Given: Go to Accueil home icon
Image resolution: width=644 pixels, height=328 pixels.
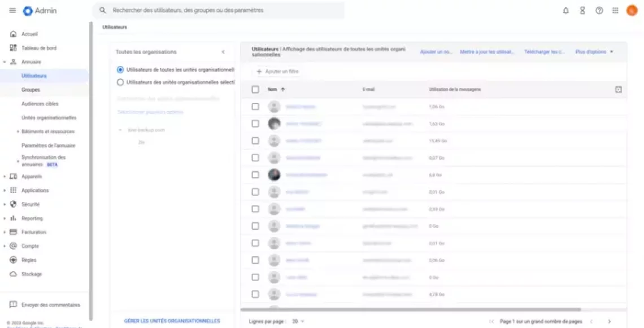Looking at the screenshot, I should [x=13, y=34].
